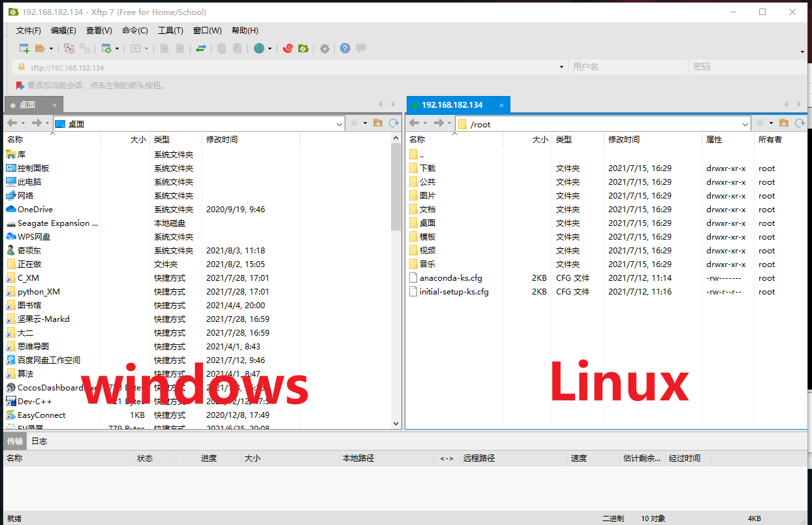Image resolution: width=812 pixels, height=525 pixels.
Task: Click the grey Reconnect chain icon
Action: (85, 48)
